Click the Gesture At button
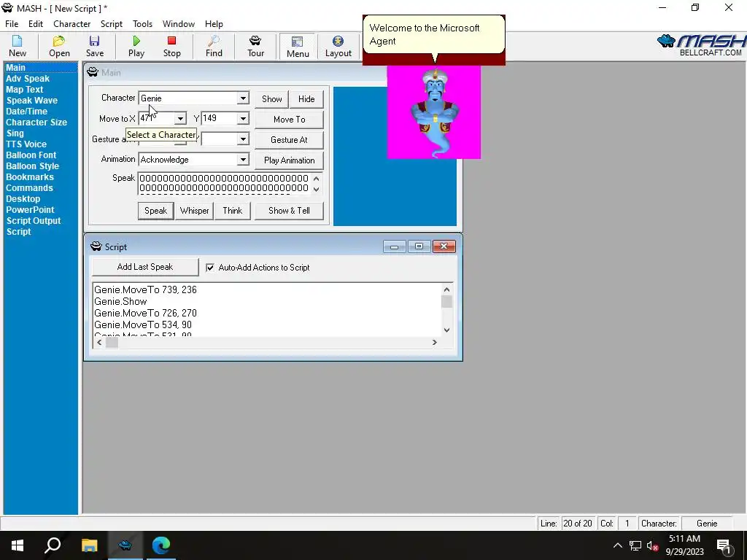The width and height of the screenshot is (747, 560). click(x=289, y=140)
